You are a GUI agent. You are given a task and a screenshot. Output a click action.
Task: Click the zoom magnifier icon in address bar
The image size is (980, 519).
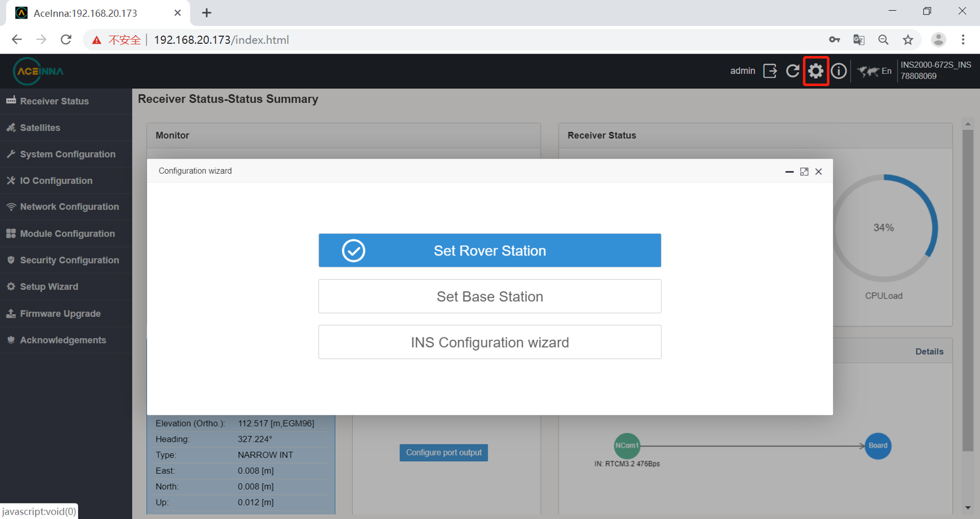884,40
